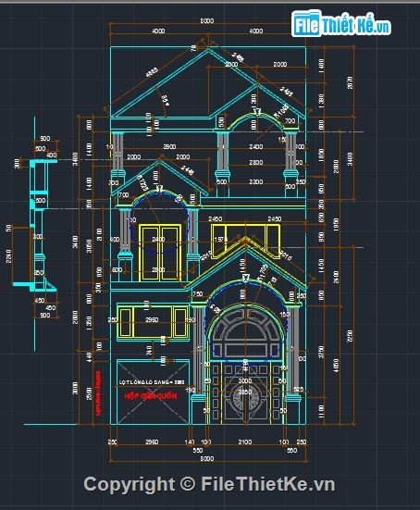Select the red HỘP CỬA CUỐN label

click(x=151, y=396)
